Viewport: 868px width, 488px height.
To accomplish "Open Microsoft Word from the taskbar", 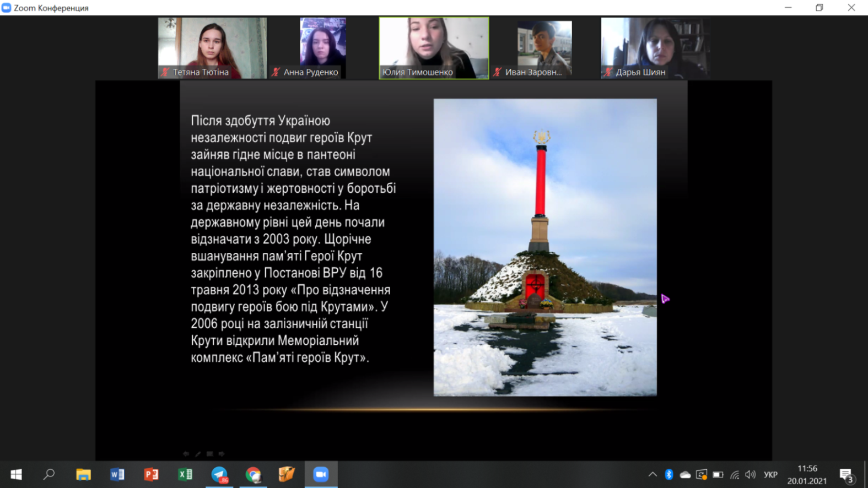I will point(117,474).
